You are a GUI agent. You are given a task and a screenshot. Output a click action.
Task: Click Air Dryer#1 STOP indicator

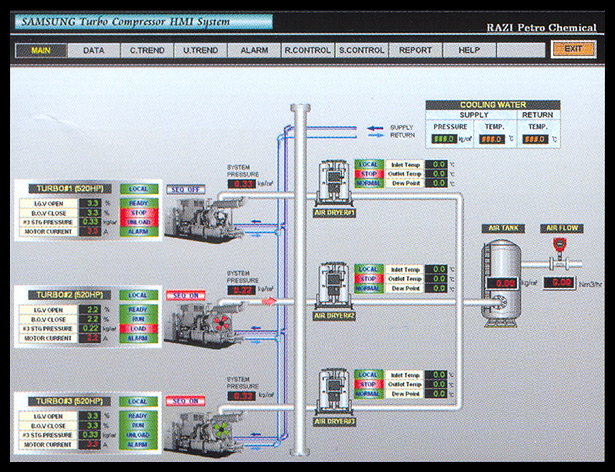(369, 174)
